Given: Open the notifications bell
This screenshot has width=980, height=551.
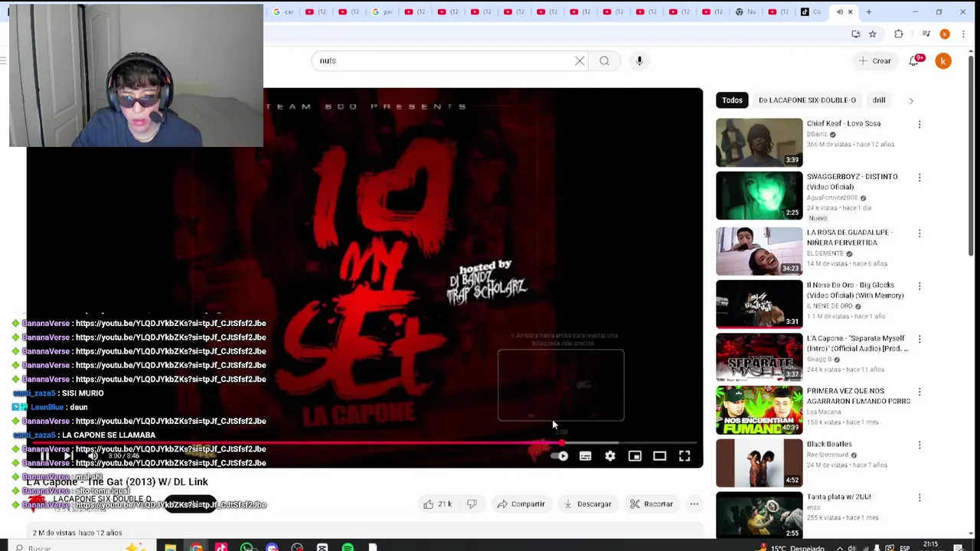Looking at the screenshot, I should tap(914, 60).
